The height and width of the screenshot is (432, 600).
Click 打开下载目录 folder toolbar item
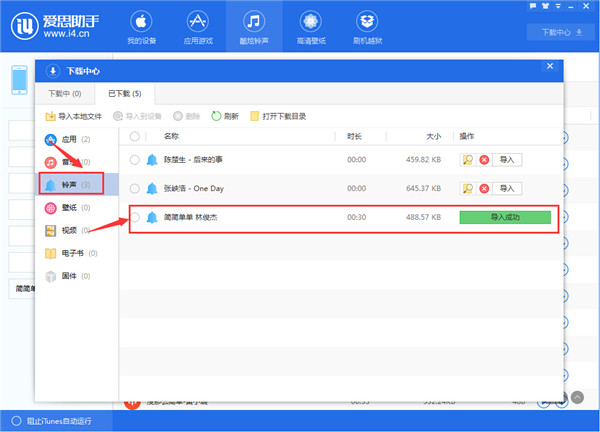(x=278, y=116)
